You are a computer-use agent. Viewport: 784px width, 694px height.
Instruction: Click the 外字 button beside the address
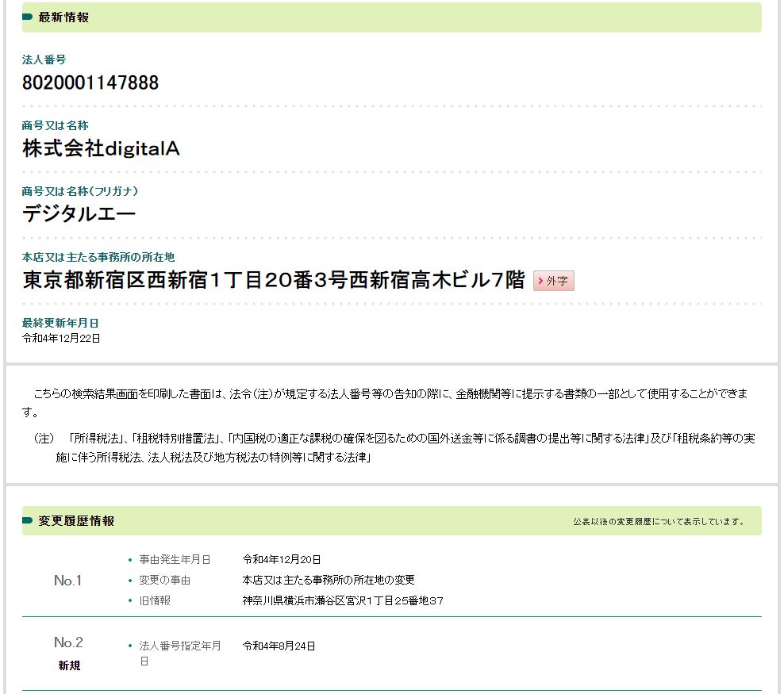(554, 281)
